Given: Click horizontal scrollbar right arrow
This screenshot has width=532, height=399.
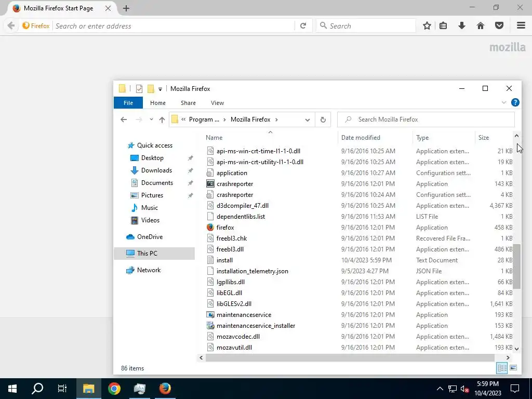Looking at the screenshot, I should (508, 357).
